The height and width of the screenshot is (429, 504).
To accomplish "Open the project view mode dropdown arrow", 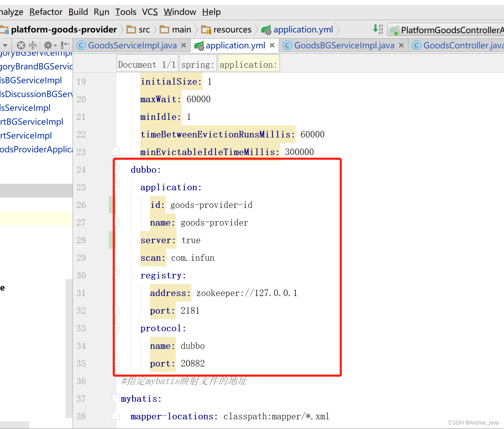I will pos(5,45).
